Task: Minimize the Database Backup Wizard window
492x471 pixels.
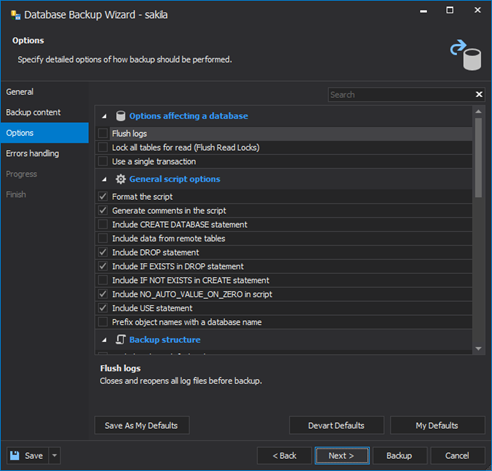Action: [x=424, y=11]
